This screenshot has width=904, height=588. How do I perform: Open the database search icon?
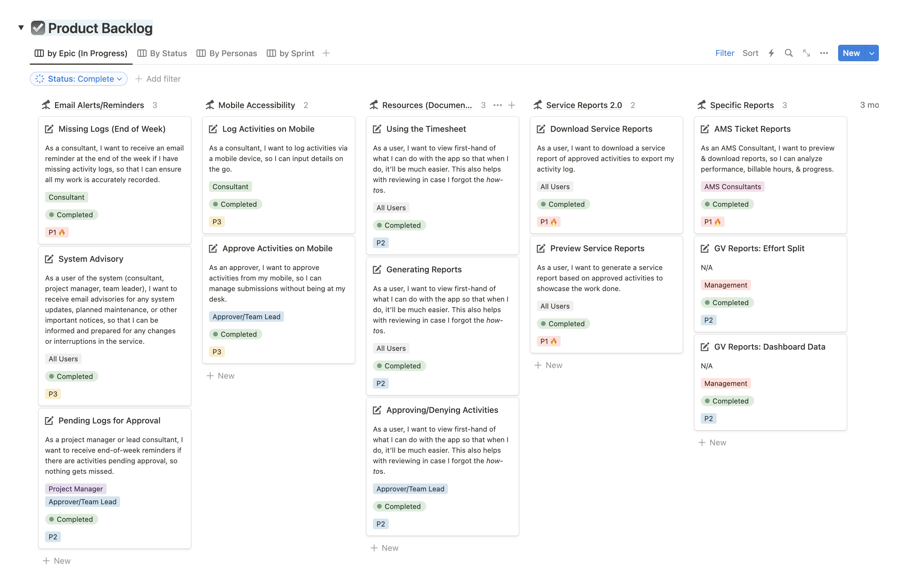pos(789,53)
